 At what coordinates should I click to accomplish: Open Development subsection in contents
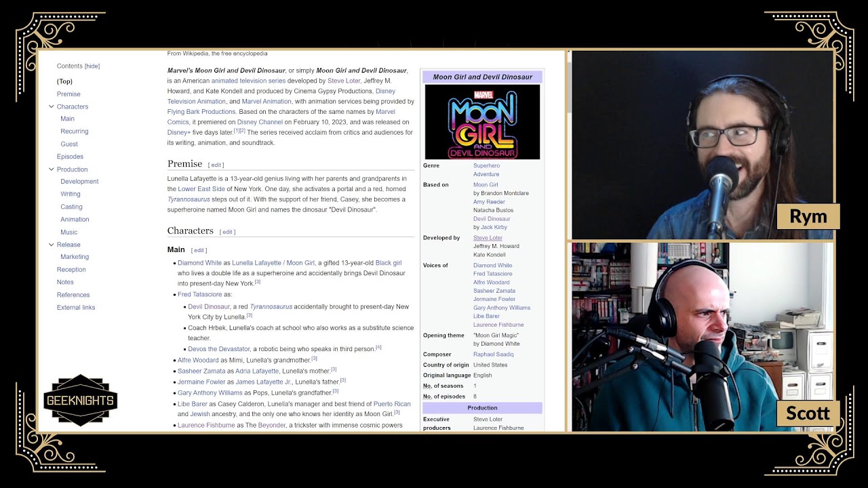[79, 182]
